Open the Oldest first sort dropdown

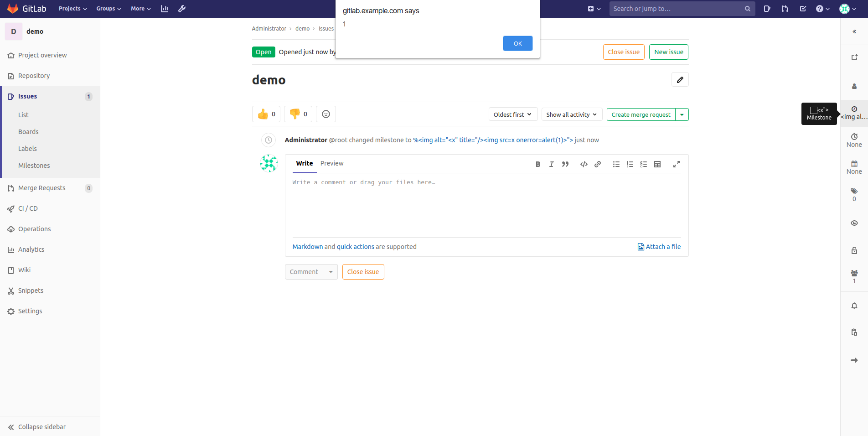click(513, 114)
